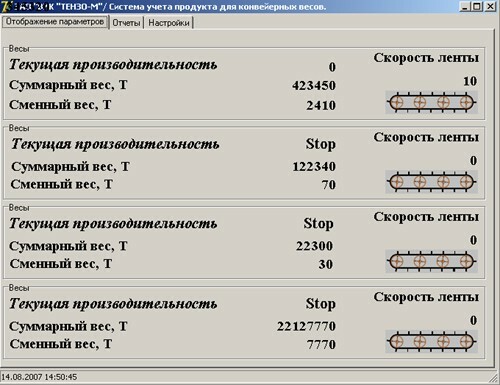Click the conveyor belt icon in third scale panel
The width and height of the screenshot is (500, 385).
coord(431,261)
